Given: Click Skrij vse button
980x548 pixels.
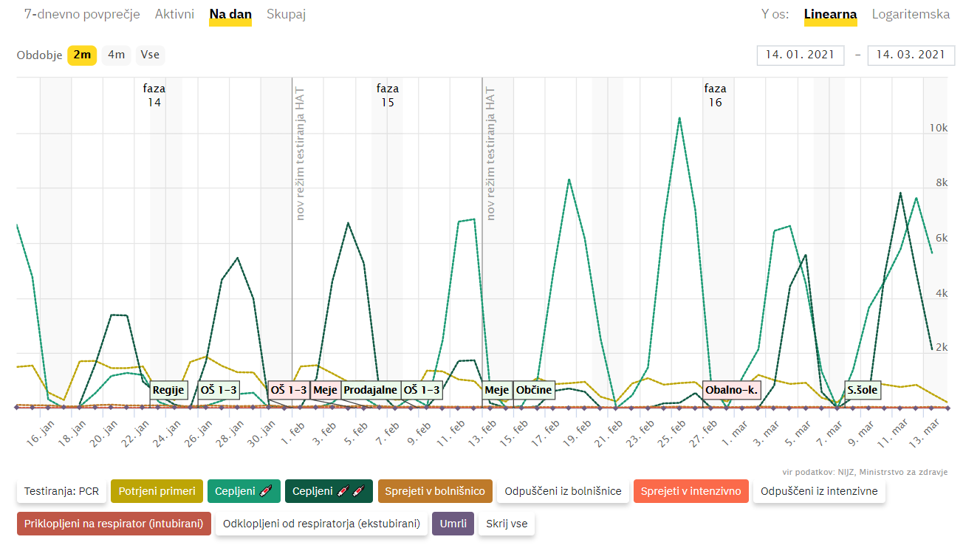Looking at the screenshot, I should point(507,524).
